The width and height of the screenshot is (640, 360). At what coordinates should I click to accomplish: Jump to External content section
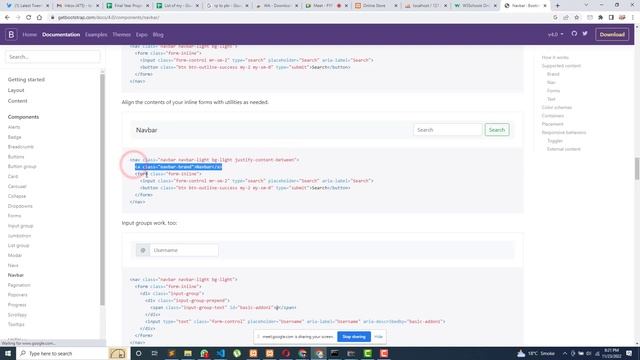pyautogui.click(x=564, y=149)
